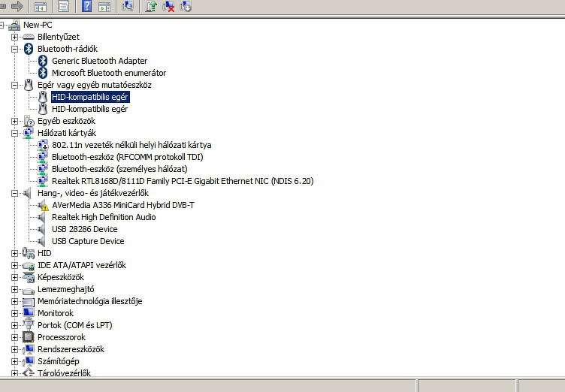
Task: Click the Hang-, video- és játékvezérlők label
Action: pyautogui.click(x=93, y=193)
